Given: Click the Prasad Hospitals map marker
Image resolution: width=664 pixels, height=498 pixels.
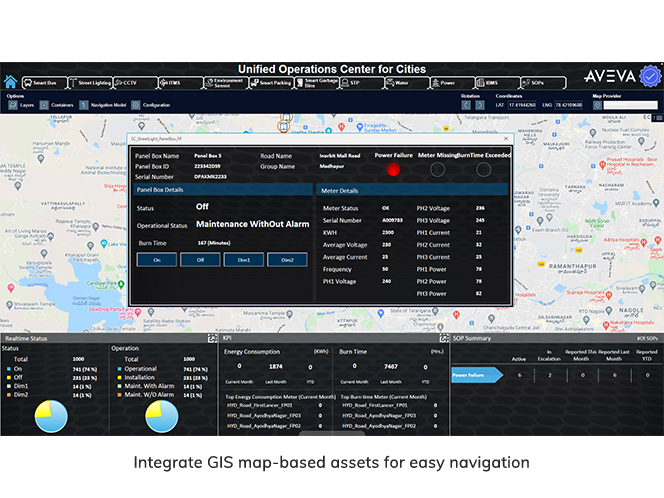Looking at the screenshot, I should pos(602,165).
